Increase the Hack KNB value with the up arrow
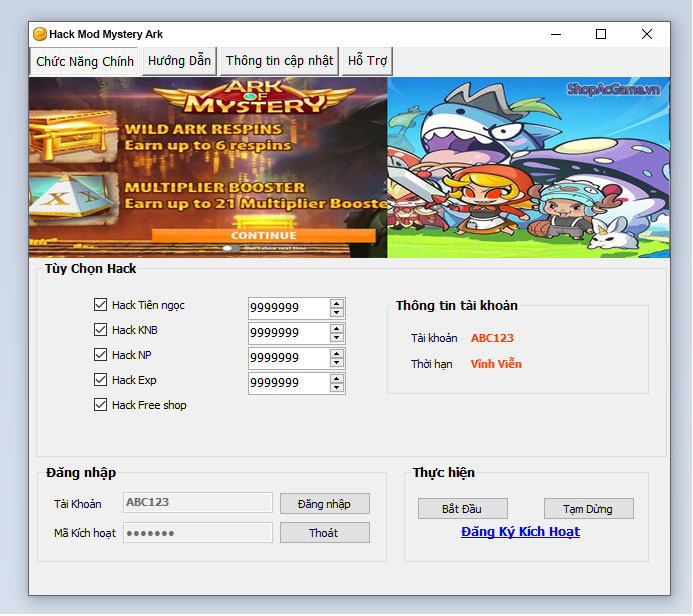Image resolution: width=693 pixels, height=616 pixels. (337, 329)
